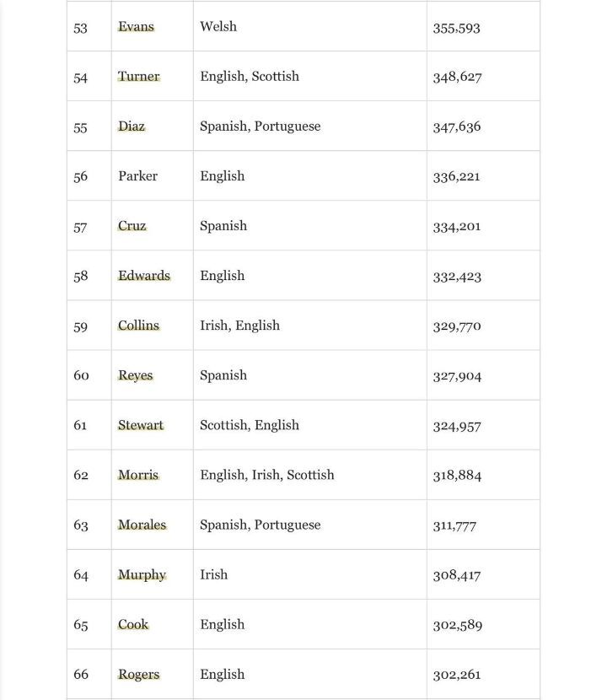This screenshot has width=607, height=700.
Task: Follow the Cruz surname link
Action: (132, 226)
